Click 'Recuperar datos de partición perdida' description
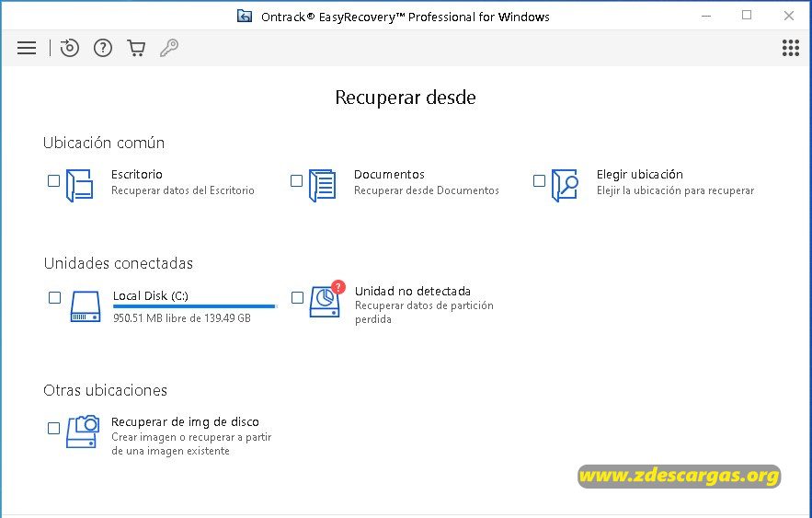Viewport: 812px width, 518px height. tap(424, 312)
